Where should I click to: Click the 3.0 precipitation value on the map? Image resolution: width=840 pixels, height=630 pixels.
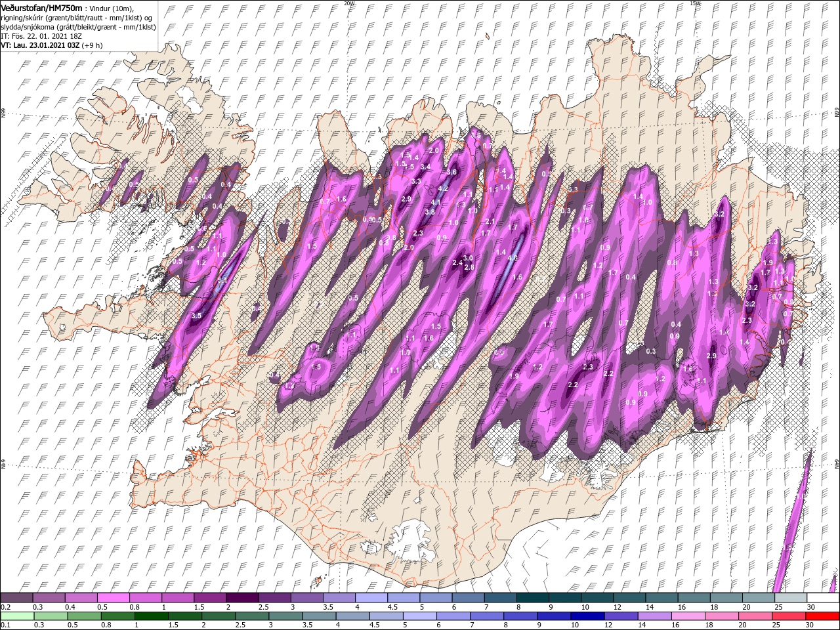pyautogui.click(x=469, y=258)
